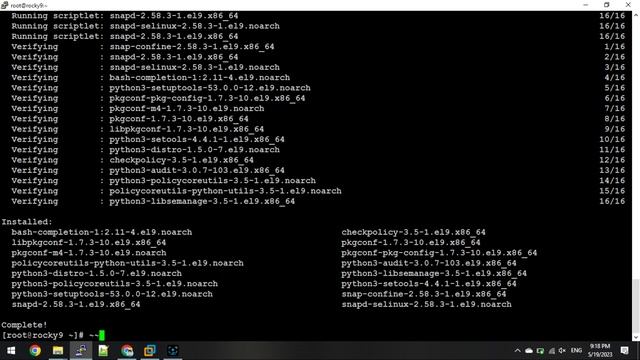640x360 pixels.
Task: Click Verifying line for policycoreutils-python-utils-3.5-1.el9.noarch
Action: [x=176, y=191]
